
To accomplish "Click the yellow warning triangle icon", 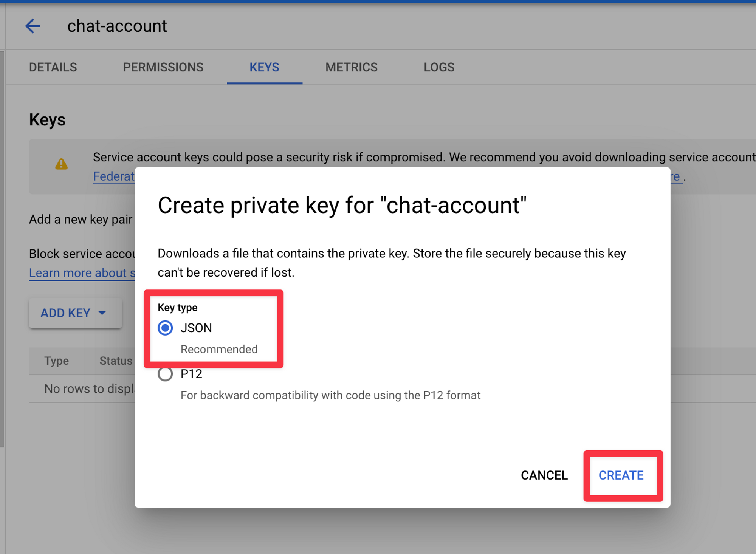I will coord(61,164).
